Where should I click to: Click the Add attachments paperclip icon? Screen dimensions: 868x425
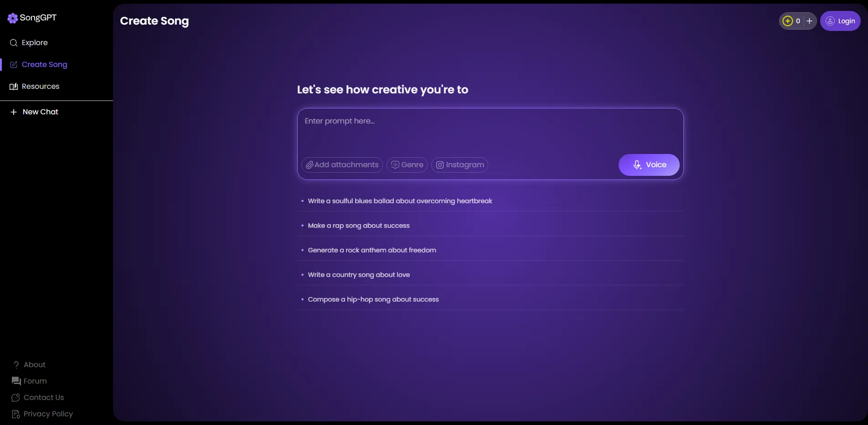[310, 165]
